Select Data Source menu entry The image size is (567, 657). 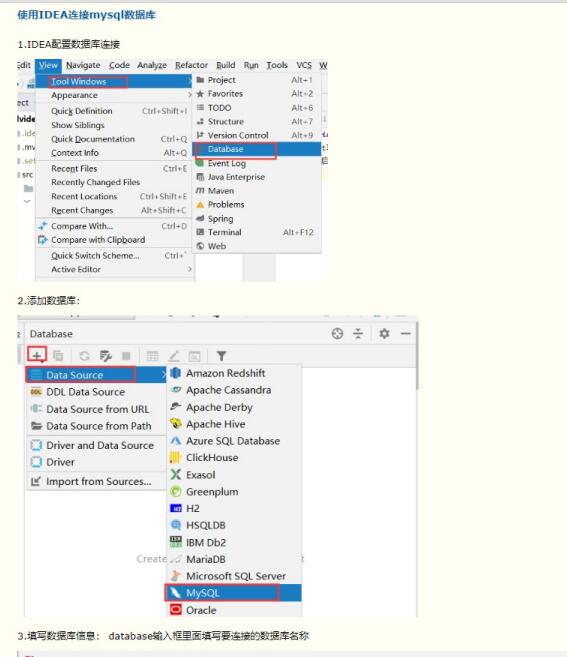(x=96, y=375)
